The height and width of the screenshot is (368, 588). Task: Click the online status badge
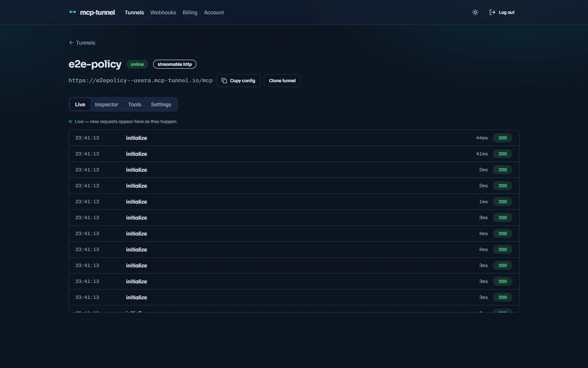[137, 64]
